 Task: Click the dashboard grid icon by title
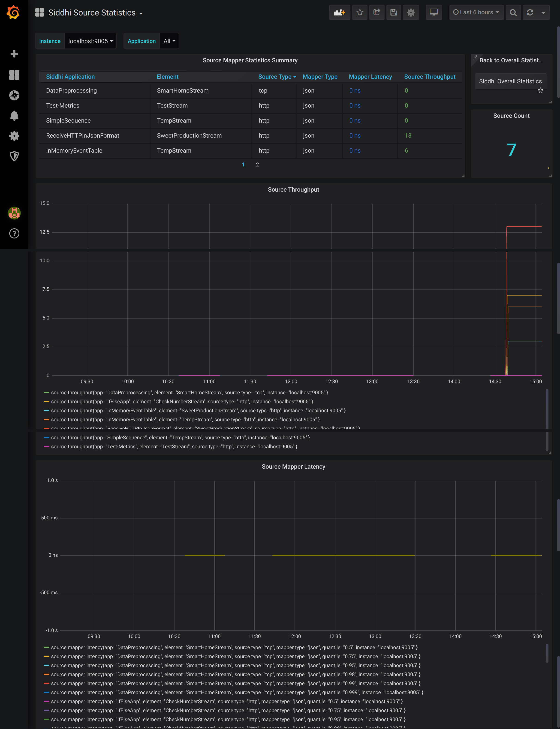[x=39, y=13]
